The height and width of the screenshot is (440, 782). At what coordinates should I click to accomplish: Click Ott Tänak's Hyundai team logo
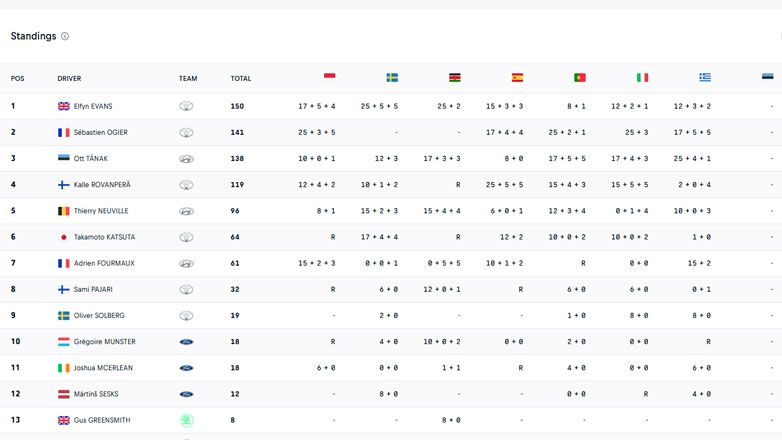point(186,159)
